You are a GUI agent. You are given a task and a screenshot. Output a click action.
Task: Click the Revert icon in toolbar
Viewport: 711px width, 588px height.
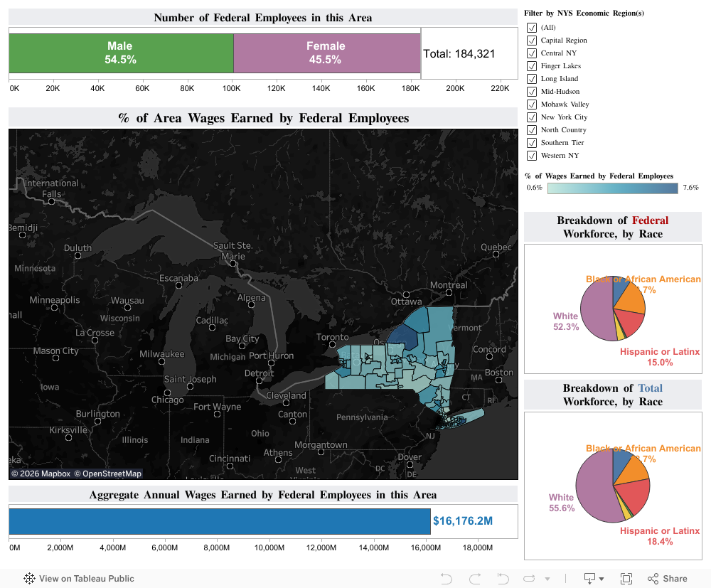pos(503,578)
